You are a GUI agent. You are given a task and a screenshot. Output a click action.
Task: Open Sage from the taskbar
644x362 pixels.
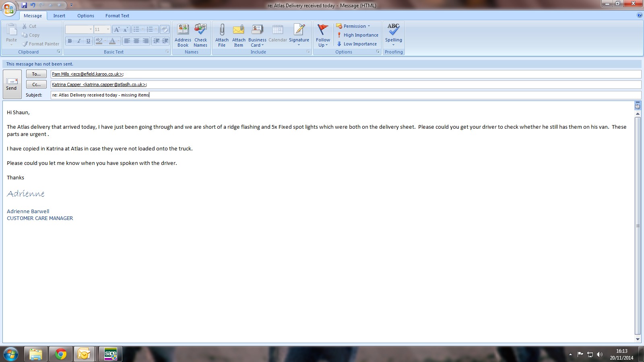[x=111, y=354]
